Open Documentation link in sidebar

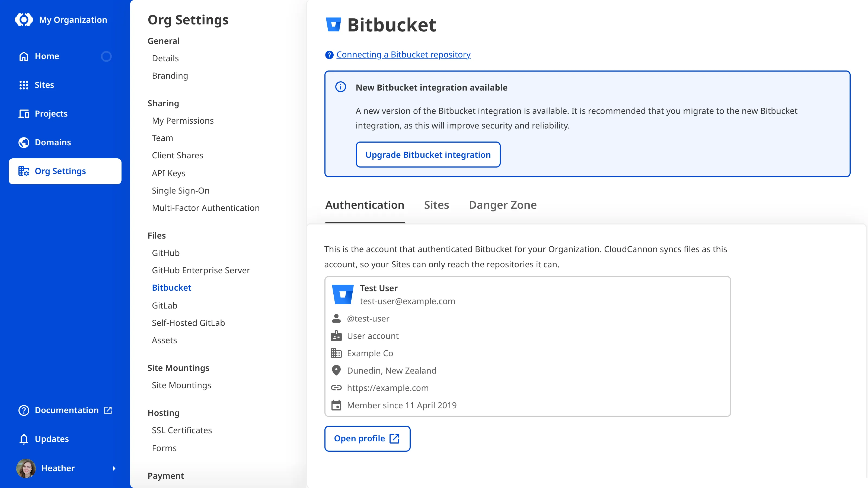tap(65, 410)
